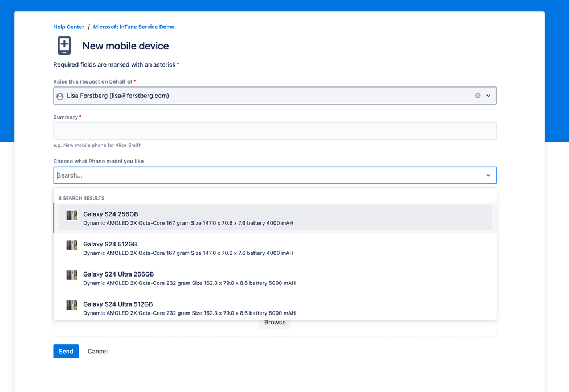This screenshot has height=392, width=569.
Task: Click the Galaxy S24 Ultra 512GB spec description text
Action: (x=190, y=313)
